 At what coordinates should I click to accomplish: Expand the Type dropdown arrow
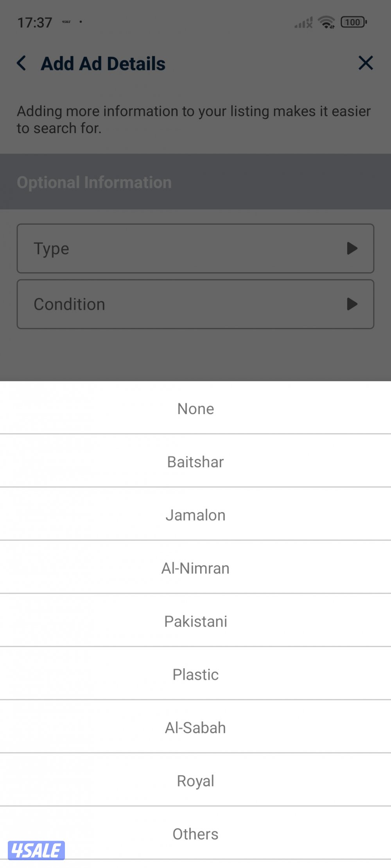click(x=352, y=248)
